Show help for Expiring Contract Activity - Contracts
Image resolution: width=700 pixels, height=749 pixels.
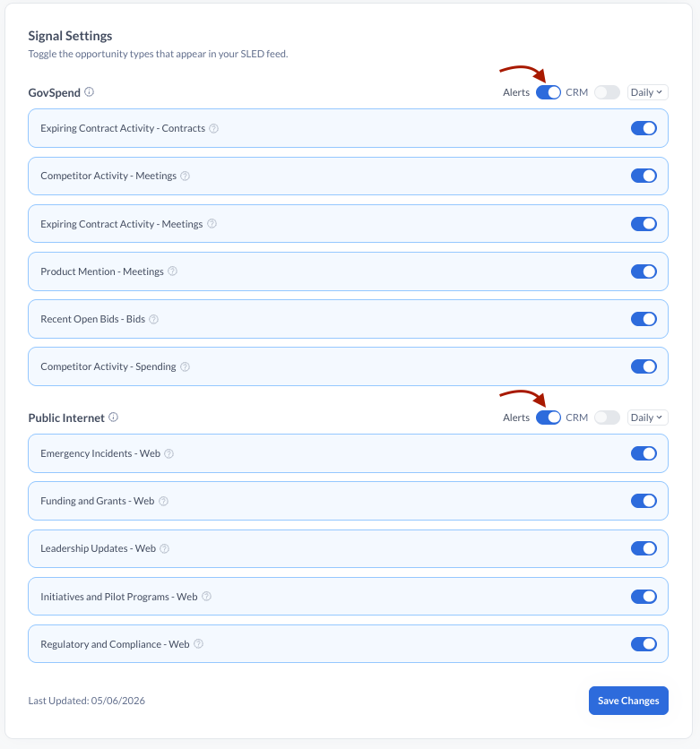click(214, 128)
